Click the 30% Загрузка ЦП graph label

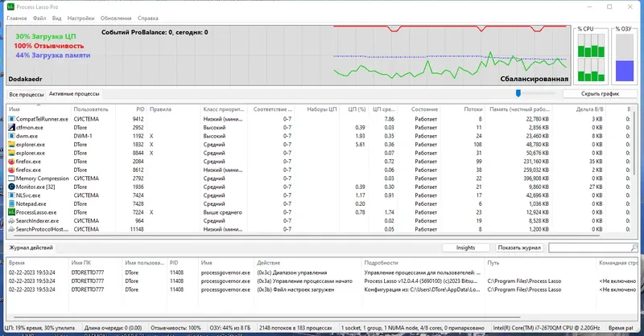46,36
